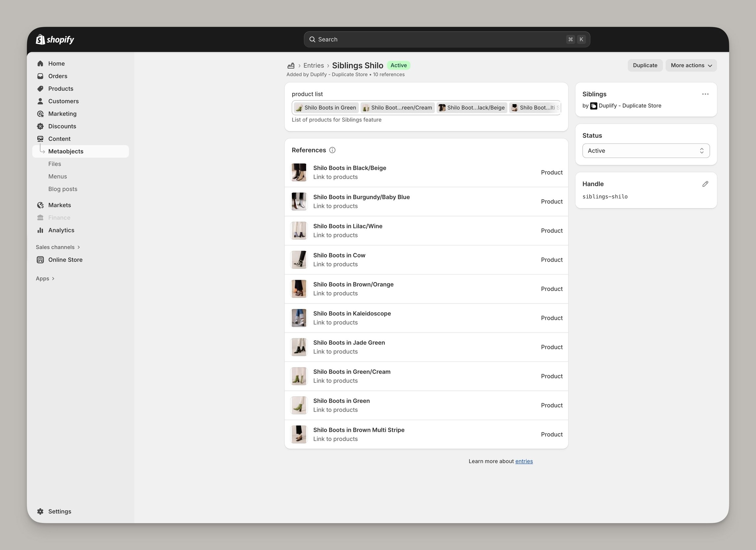The image size is (756, 550).
Task: Open Files in the sidebar
Action: click(55, 164)
